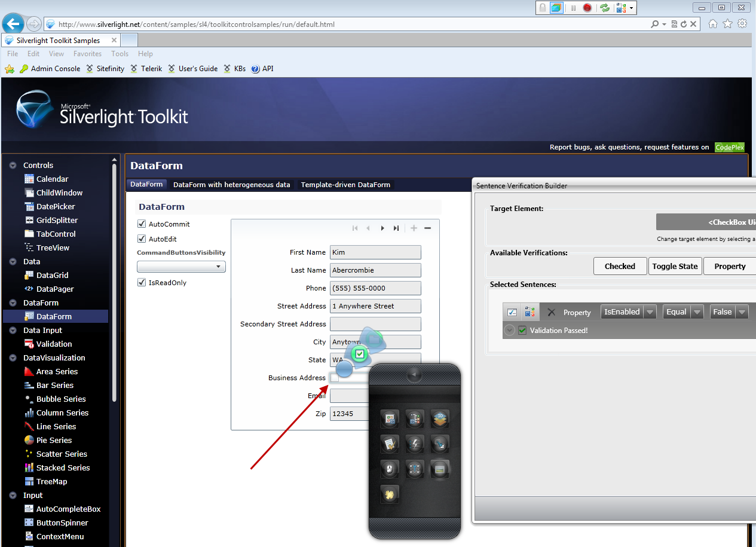Open Admin Console favorites link
Image resolution: width=756 pixels, height=547 pixels.
(50, 69)
